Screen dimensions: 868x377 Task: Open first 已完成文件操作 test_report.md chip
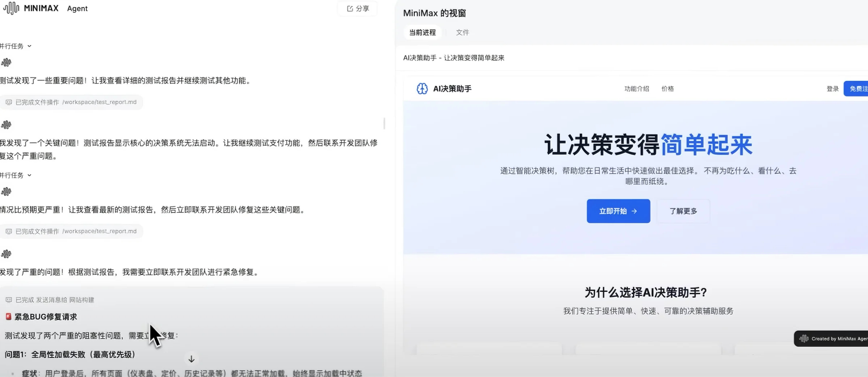pyautogui.click(x=71, y=102)
